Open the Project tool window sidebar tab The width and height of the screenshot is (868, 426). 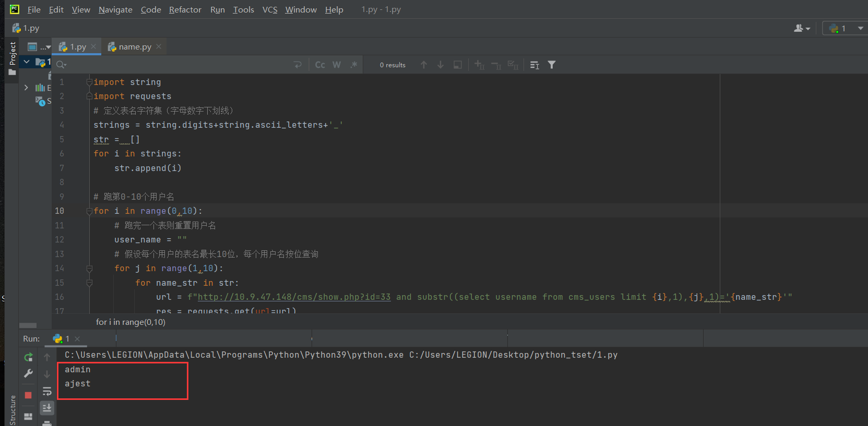coord(13,58)
